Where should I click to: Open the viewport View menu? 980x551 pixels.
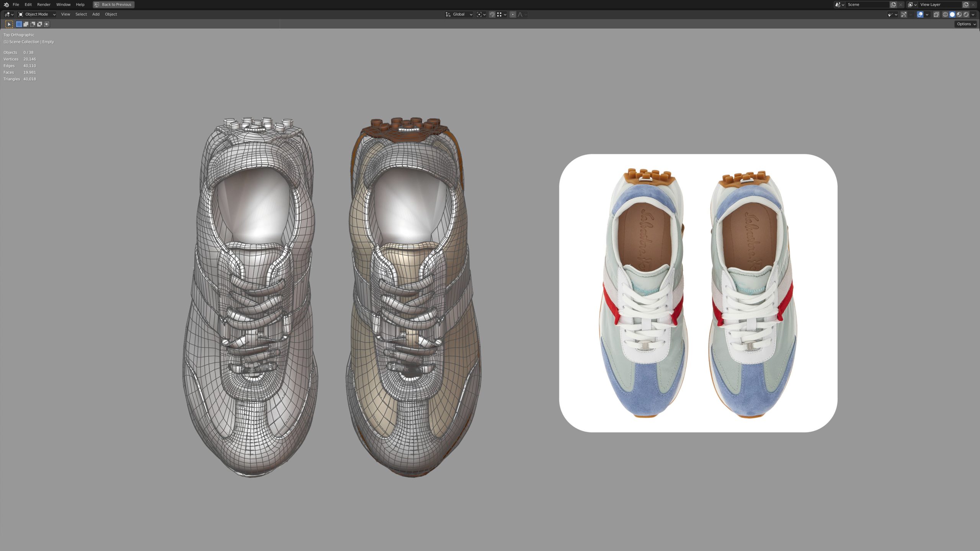coord(65,14)
